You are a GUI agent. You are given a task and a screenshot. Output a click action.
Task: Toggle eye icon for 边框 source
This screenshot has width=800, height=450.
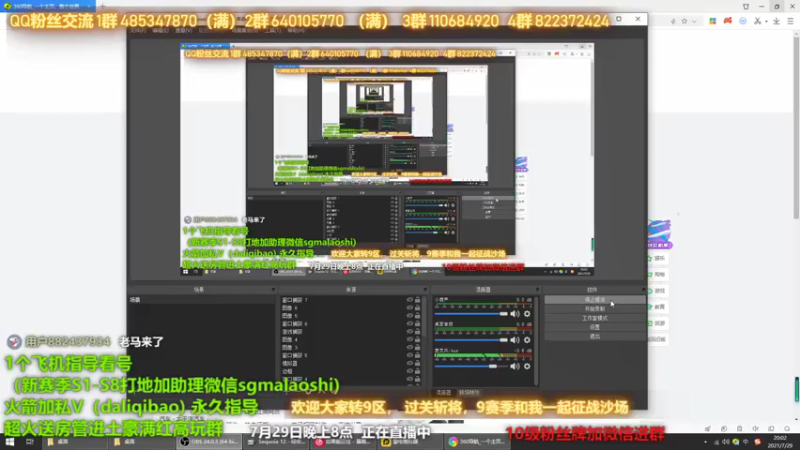(410, 371)
